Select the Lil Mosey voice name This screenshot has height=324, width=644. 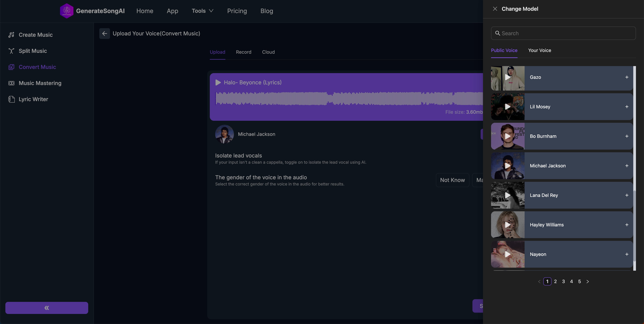[540, 107]
